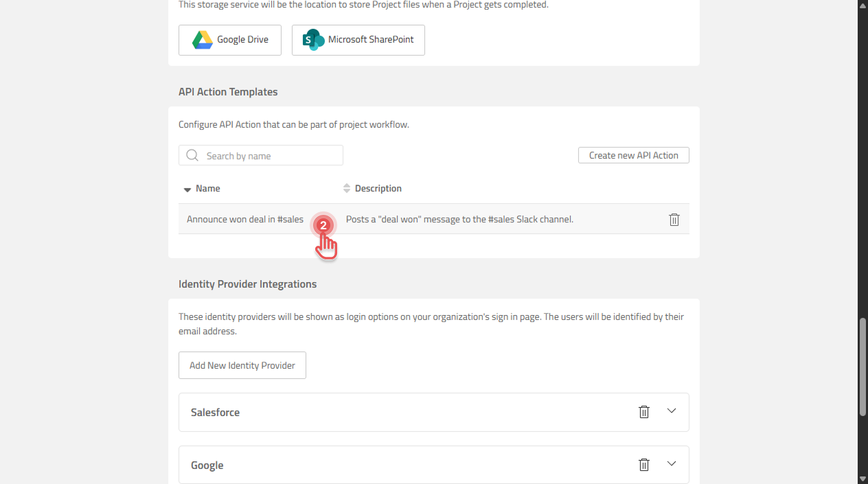This screenshot has height=484, width=868.
Task: Delete the Announce won deal API action
Action: click(x=674, y=220)
